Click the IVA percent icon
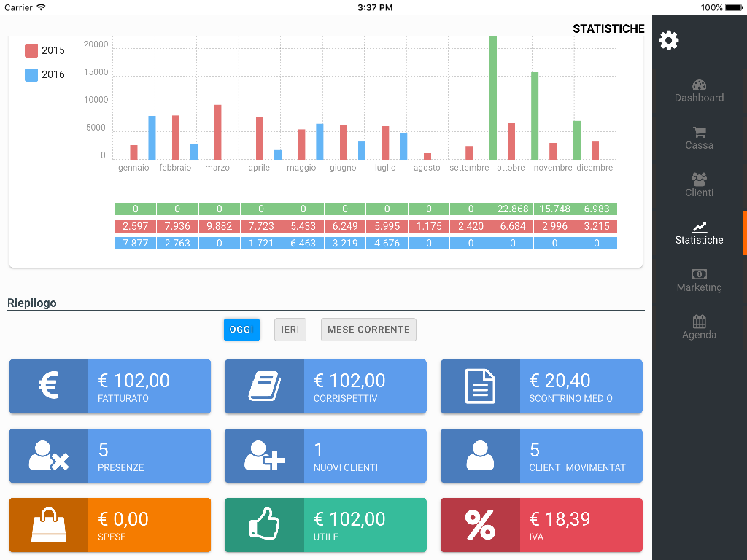The height and width of the screenshot is (560, 747). point(480,525)
